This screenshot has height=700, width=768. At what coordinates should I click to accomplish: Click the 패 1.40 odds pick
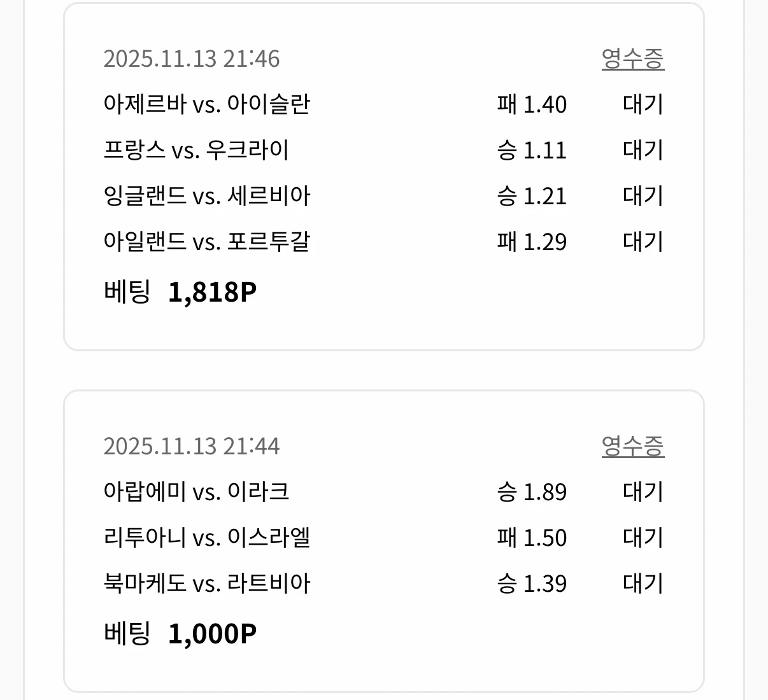coord(532,104)
